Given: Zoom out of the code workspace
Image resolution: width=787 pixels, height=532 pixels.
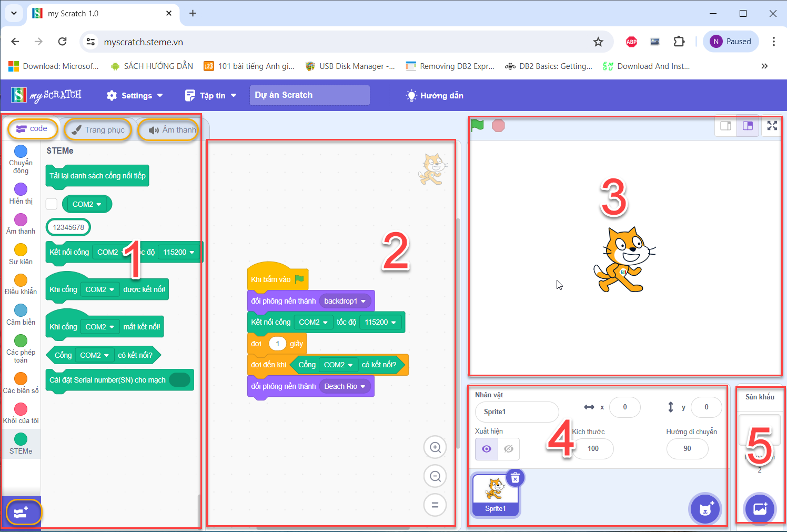Looking at the screenshot, I should click(435, 476).
